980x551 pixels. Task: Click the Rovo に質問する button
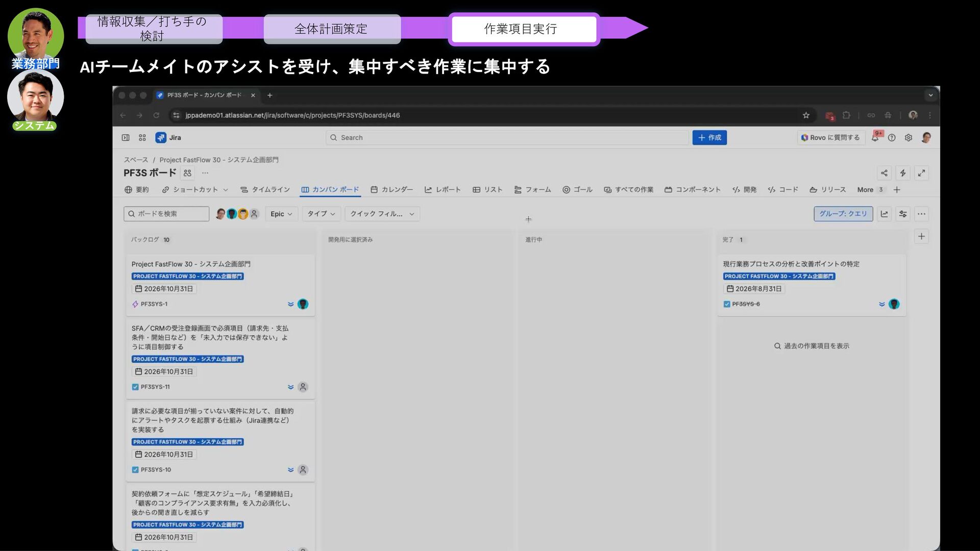[x=830, y=138]
